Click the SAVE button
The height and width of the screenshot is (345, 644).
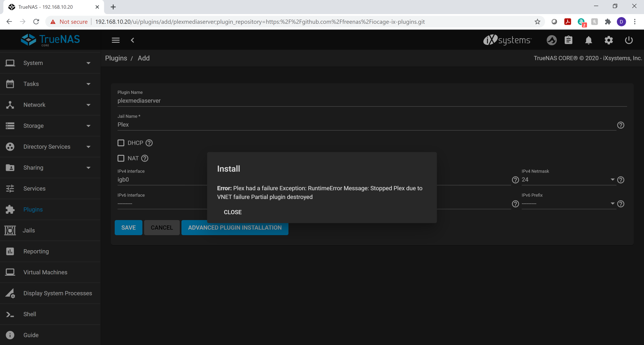tap(128, 227)
